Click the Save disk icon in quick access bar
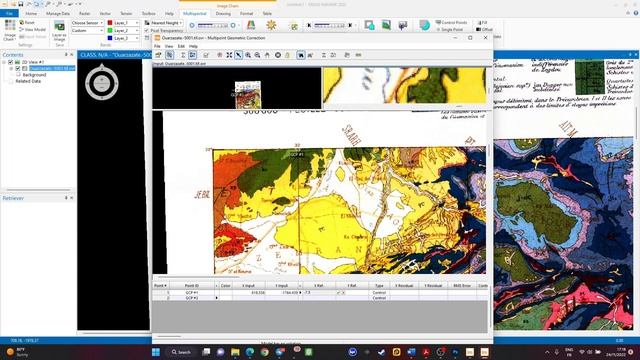Viewport: 640px width, 360px height. tap(20, 4)
